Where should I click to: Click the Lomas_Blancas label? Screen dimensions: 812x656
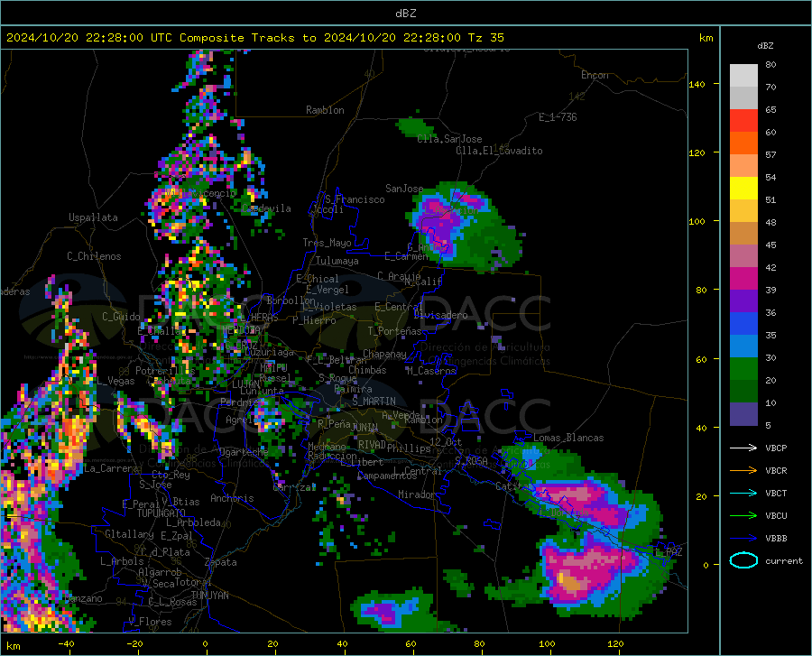point(568,438)
